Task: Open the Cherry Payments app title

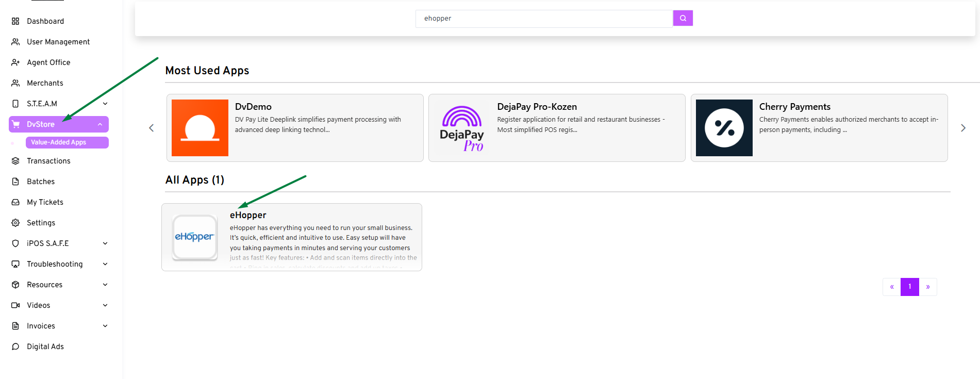Action: [x=794, y=107]
